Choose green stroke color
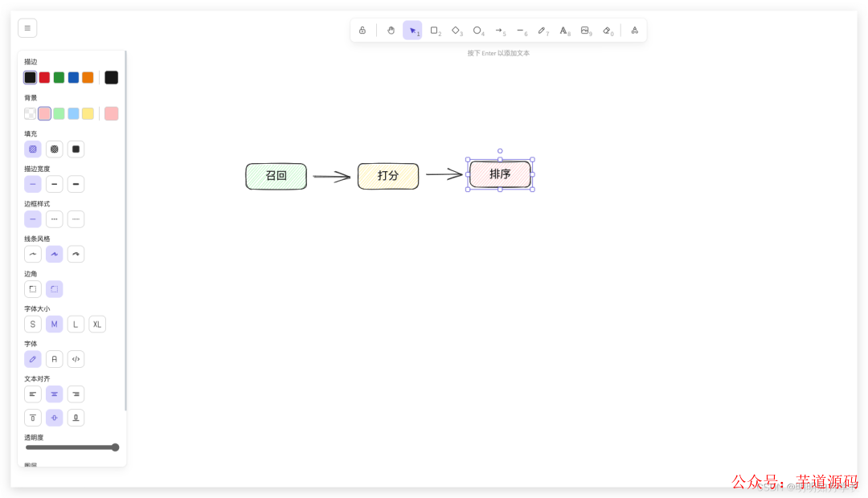 59,77
